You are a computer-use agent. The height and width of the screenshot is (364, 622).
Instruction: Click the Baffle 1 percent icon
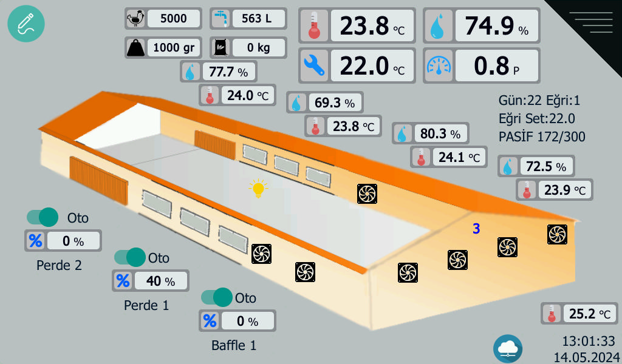[x=210, y=321]
